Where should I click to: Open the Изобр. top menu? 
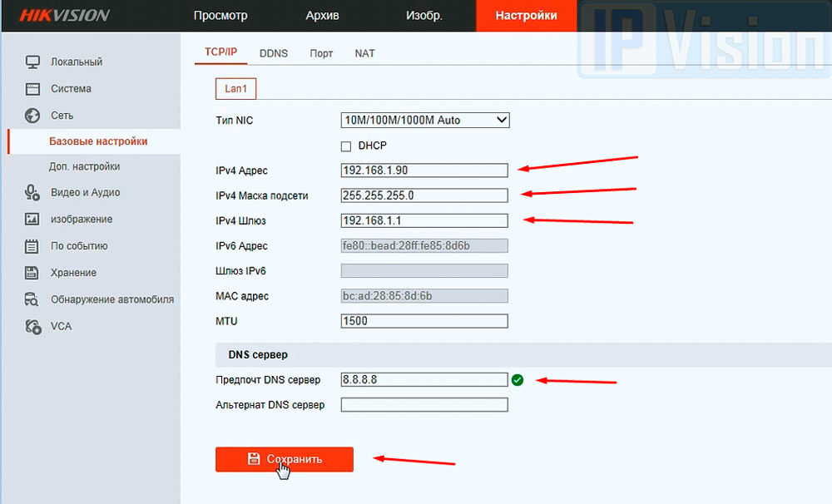(424, 15)
